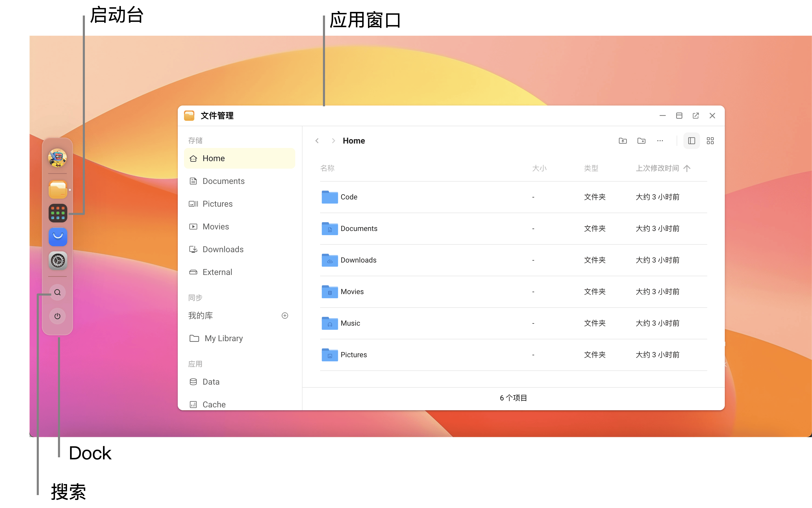The height and width of the screenshot is (508, 812).
Task: Toggle the list view layout button
Action: click(691, 141)
